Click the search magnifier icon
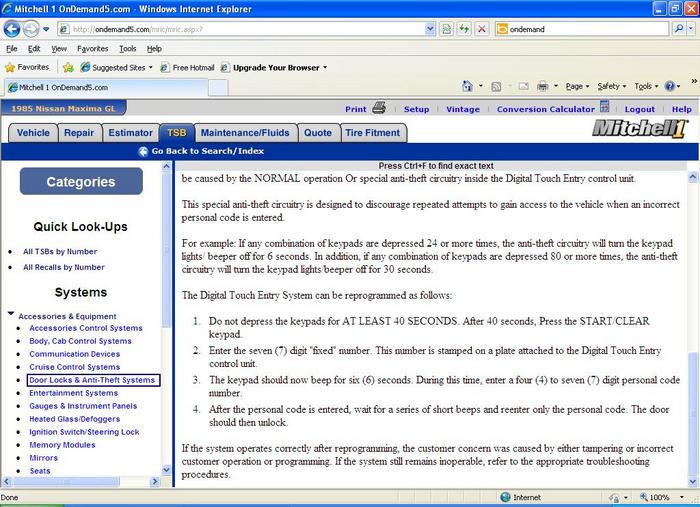Screen dimensions: 700x507 (x=679, y=29)
